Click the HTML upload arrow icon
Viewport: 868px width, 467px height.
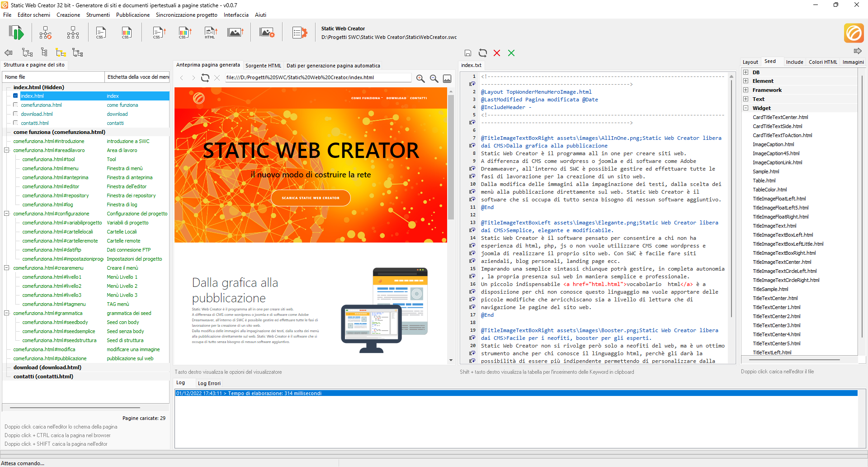point(211,33)
